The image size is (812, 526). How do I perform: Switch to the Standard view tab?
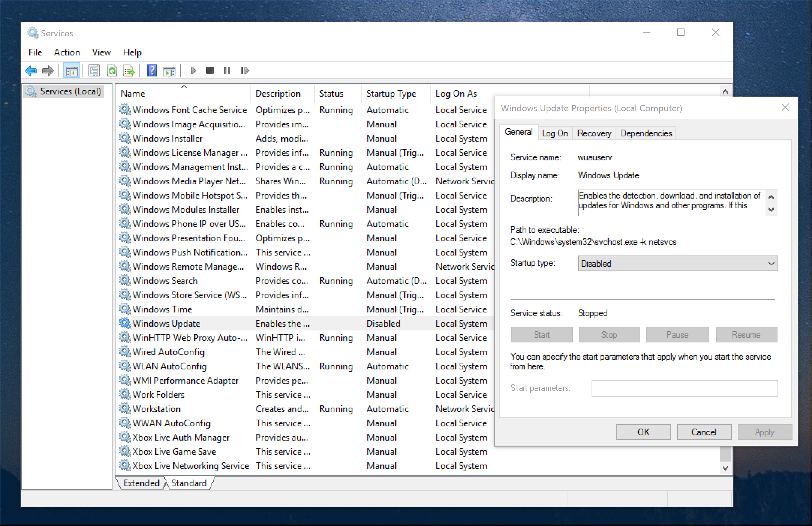(189, 483)
